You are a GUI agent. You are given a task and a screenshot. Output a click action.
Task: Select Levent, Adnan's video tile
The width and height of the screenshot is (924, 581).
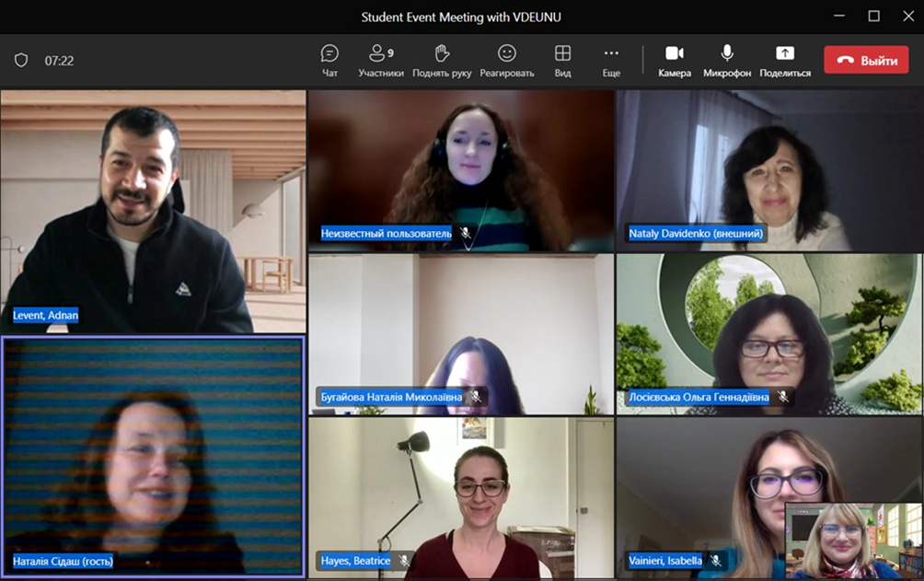coord(153,211)
